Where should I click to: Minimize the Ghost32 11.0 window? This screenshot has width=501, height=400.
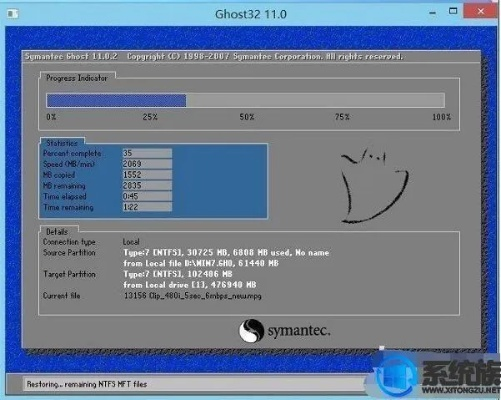tap(433, 13)
